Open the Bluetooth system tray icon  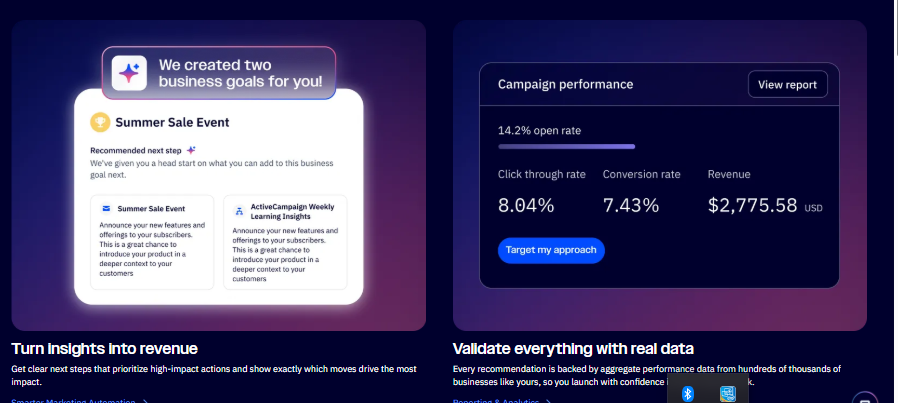pyautogui.click(x=688, y=393)
